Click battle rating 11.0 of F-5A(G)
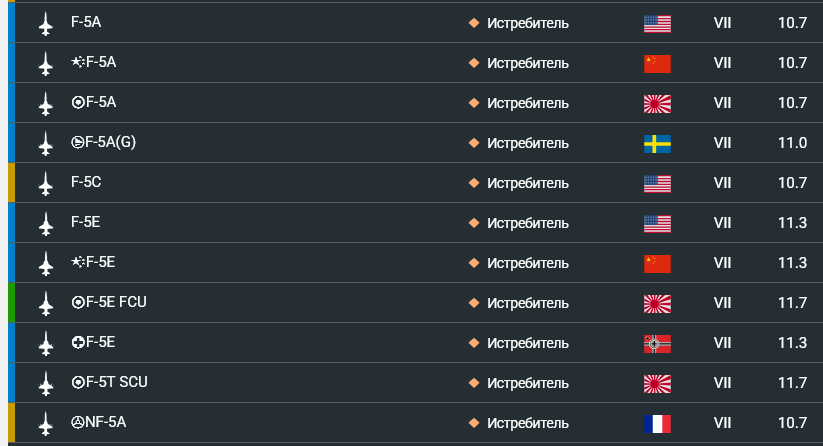Screen dimensions: 823x446 pos(792,143)
